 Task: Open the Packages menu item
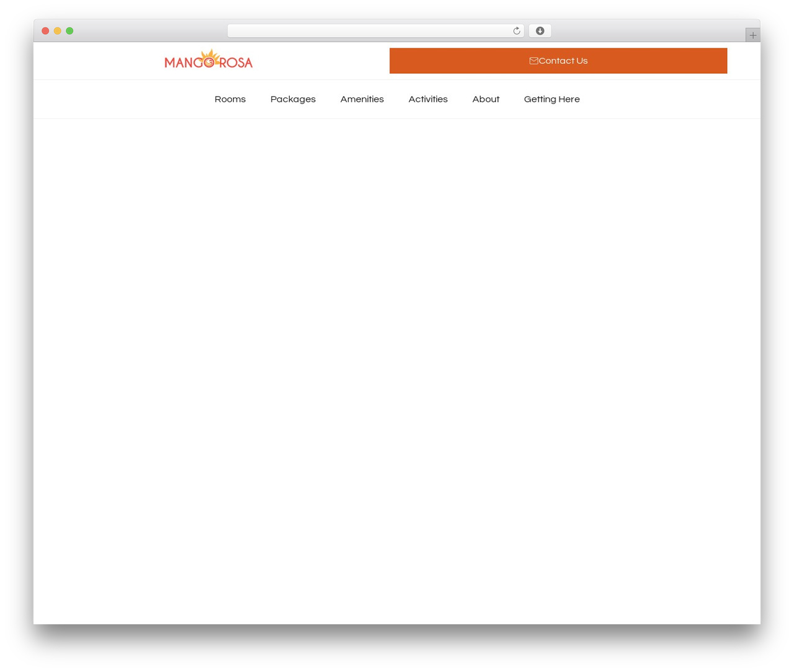click(x=293, y=99)
